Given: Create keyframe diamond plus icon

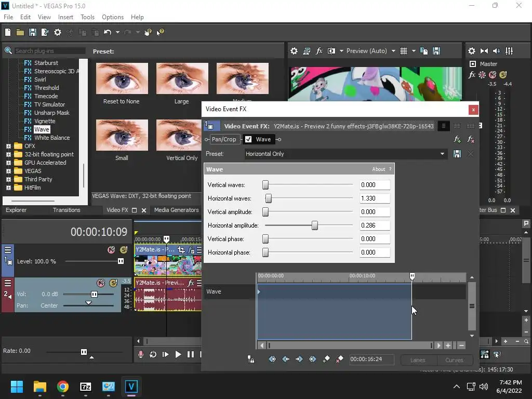Looking at the screenshot, I should coord(326,359).
